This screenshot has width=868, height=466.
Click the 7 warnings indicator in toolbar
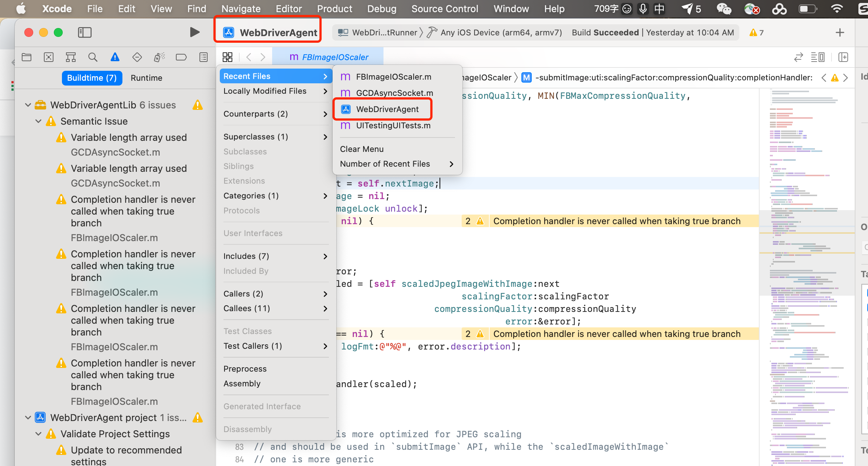757,33
